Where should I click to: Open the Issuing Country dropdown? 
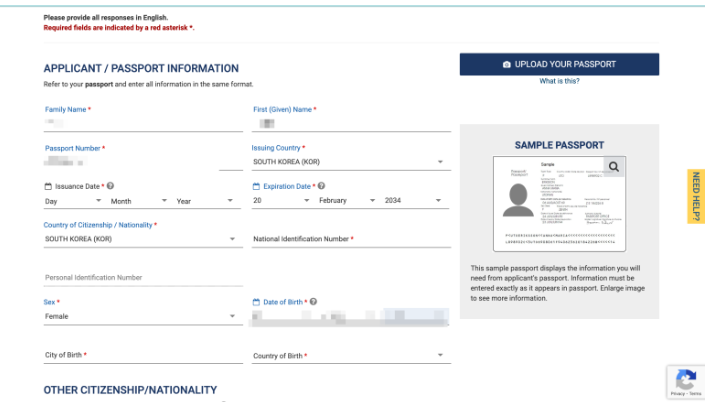click(x=351, y=162)
